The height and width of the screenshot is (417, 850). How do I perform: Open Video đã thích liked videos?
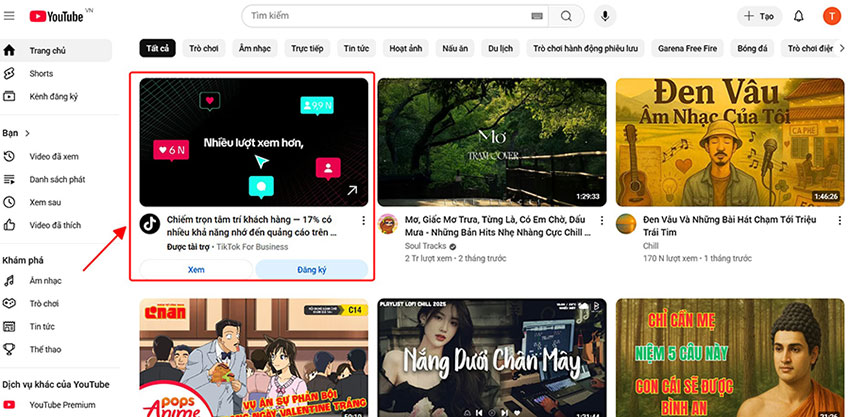coord(56,225)
